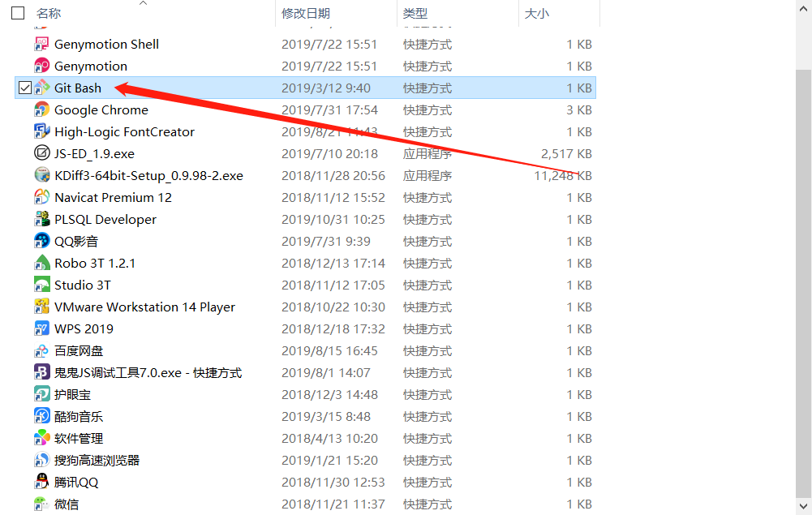Click the 鬼鬼JS调试工具 icon
812x515 pixels.
tap(41, 372)
